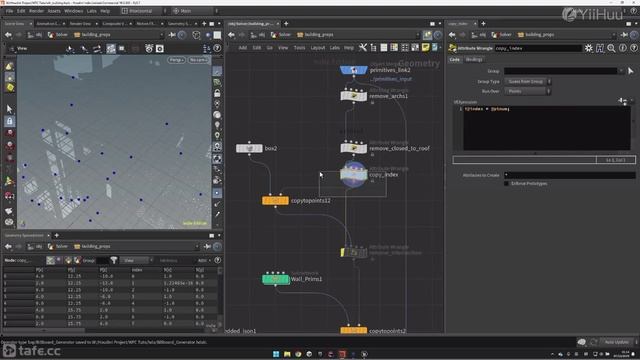Viewport: 640px width, 360px height.
Task: Select the Wall_Prims1 subnetwork node
Action: tap(275, 279)
